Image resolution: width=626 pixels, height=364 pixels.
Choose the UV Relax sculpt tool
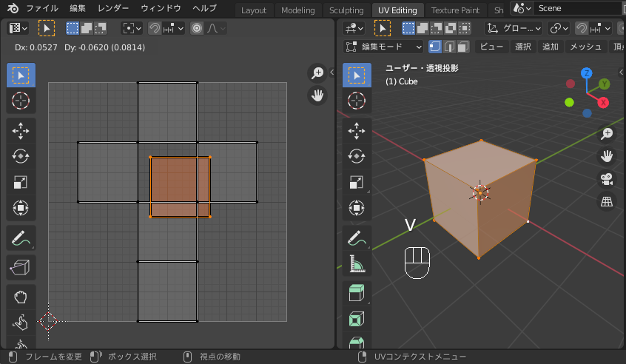click(x=21, y=323)
